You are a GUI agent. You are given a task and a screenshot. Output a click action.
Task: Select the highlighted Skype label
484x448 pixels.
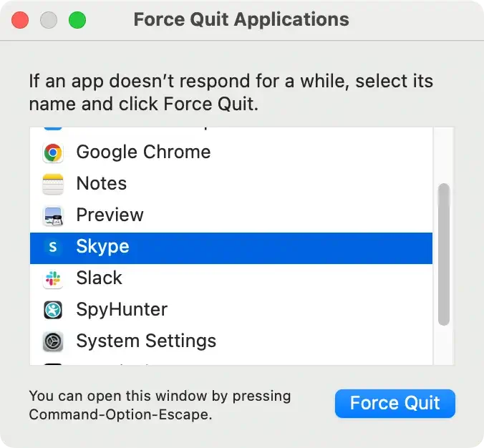(102, 247)
